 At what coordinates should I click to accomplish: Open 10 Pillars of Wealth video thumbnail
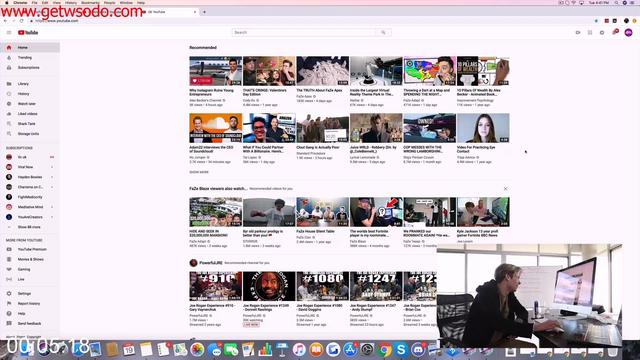(483, 71)
